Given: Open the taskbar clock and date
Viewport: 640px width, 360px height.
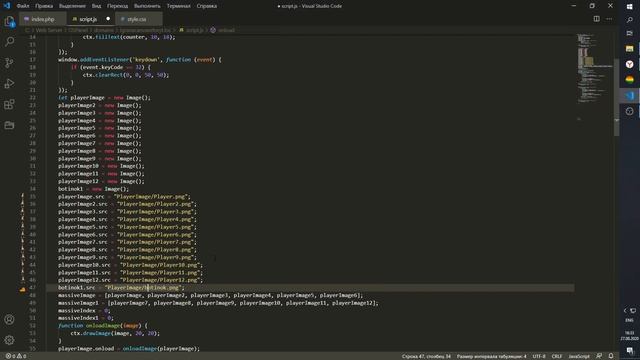Looking at the screenshot, I should point(629,336).
